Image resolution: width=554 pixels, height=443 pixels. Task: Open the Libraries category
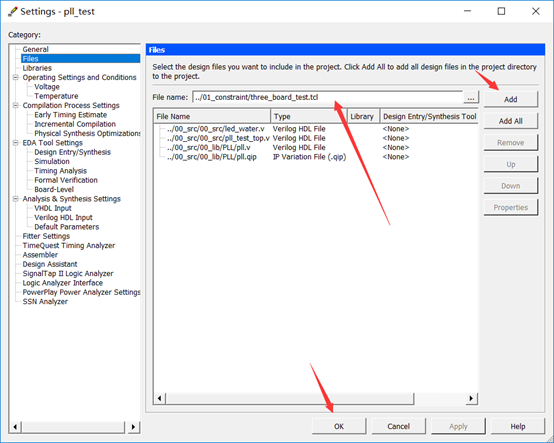click(x=37, y=68)
